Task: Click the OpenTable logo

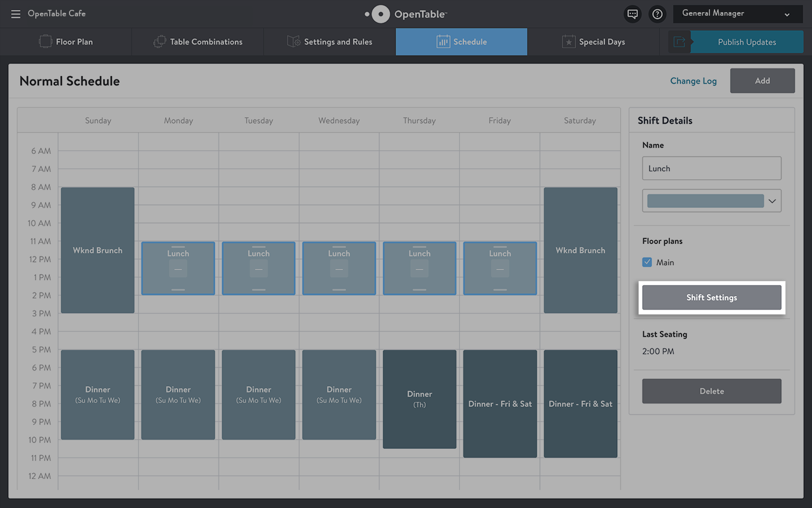Action: pyautogui.click(x=406, y=14)
